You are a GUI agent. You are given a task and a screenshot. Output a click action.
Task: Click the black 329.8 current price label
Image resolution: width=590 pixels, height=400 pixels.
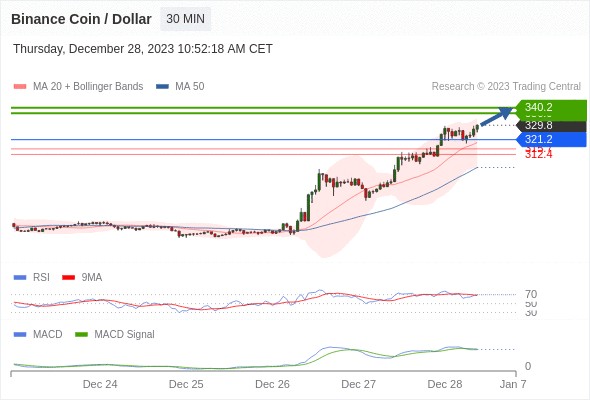(x=551, y=125)
